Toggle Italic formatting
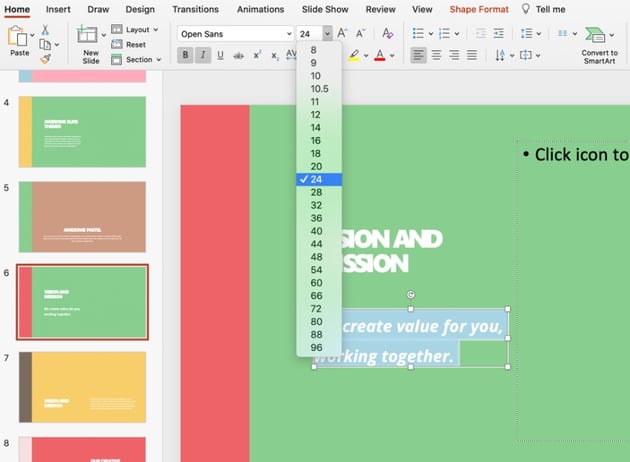The height and width of the screenshot is (462, 630). point(203,55)
